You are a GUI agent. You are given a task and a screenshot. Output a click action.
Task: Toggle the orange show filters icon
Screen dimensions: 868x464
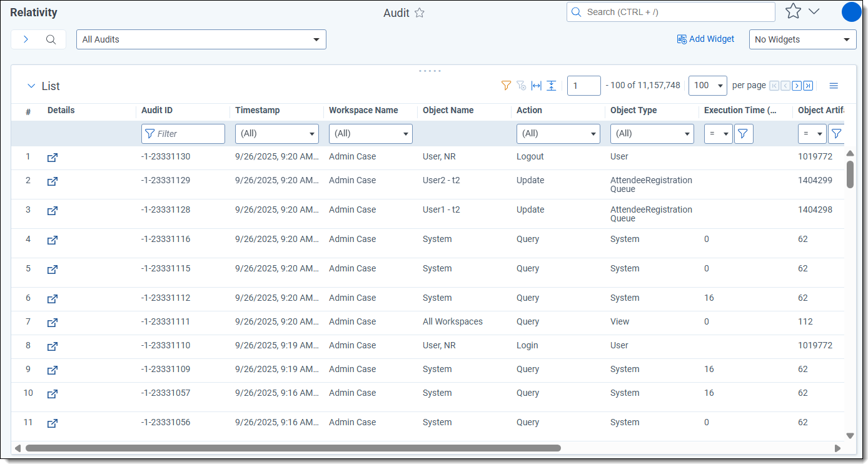click(506, 86)
